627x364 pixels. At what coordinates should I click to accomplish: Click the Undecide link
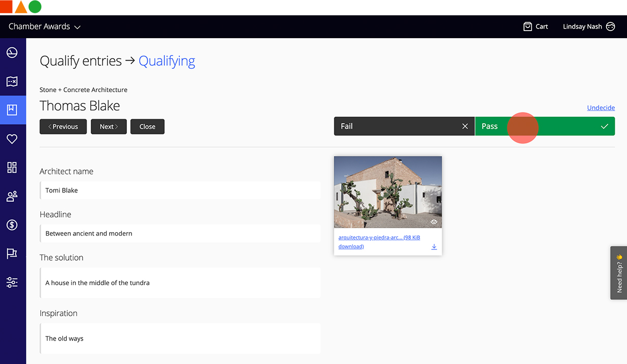600,107
